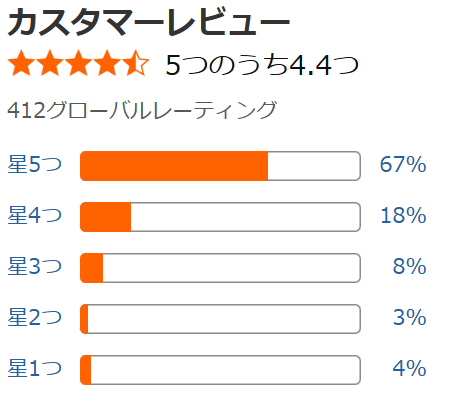Open the 星3つ reviews link

click(35, 266)
